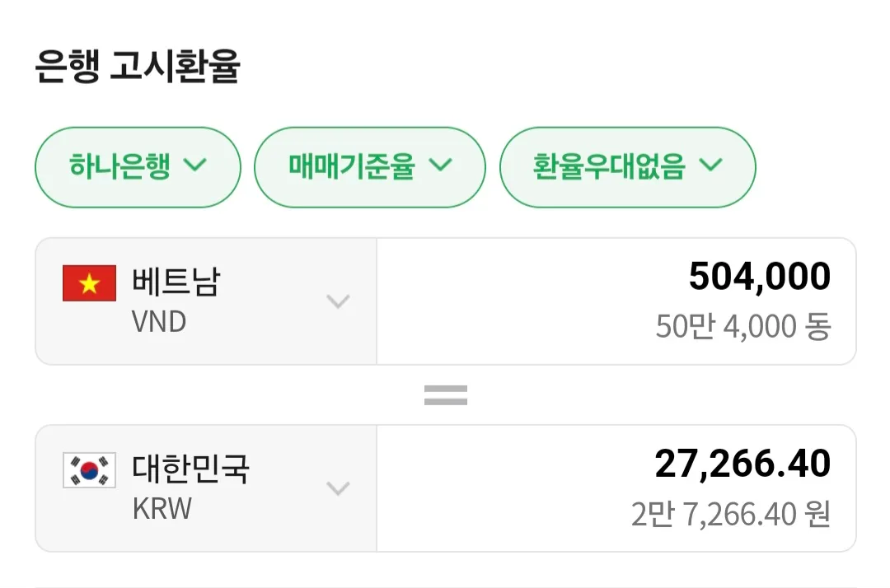Click the 은행 고시환율 heading
890x588 pixels.
[138, 68]
